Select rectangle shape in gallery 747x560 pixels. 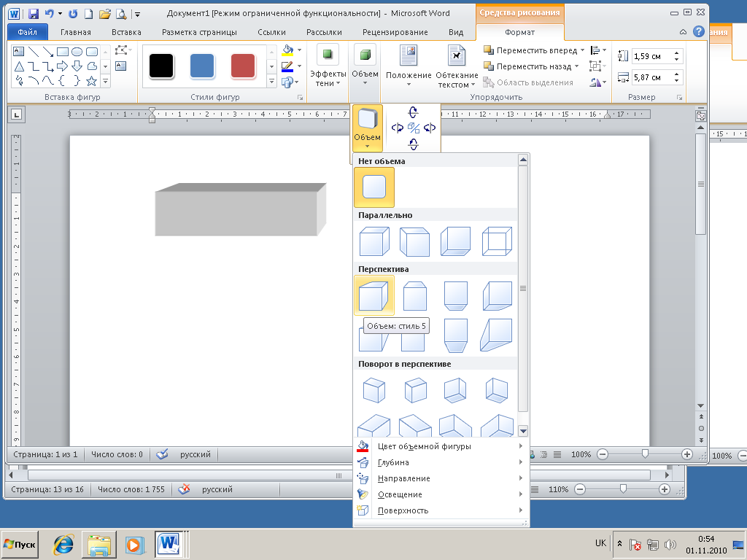coord(63,52)
